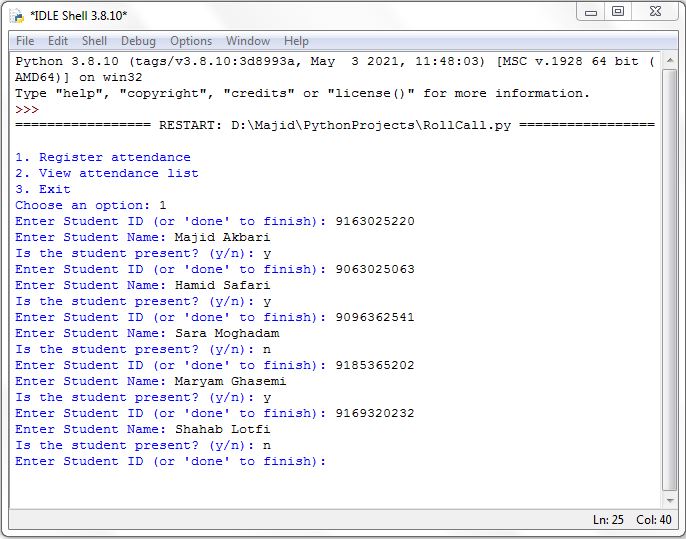Click the RESTART RollCall.py line
Screen dimensions: 686x539
(x=335, y=125)
